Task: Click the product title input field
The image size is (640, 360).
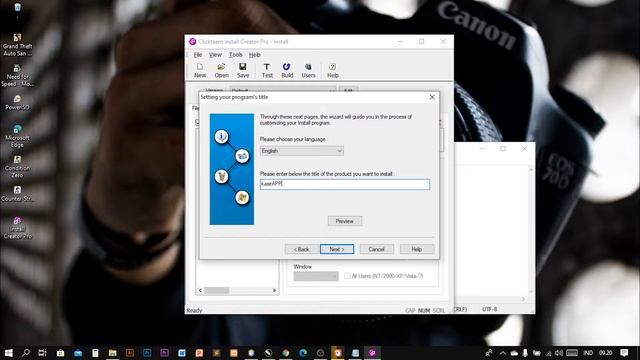Action: coord(344,184)
